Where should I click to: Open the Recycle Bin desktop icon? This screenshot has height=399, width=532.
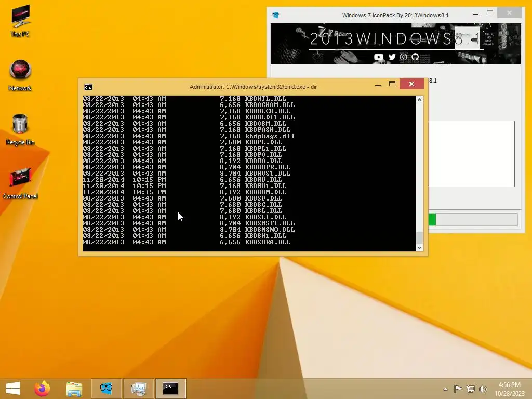pyautogui.click(x=20, y=129)
